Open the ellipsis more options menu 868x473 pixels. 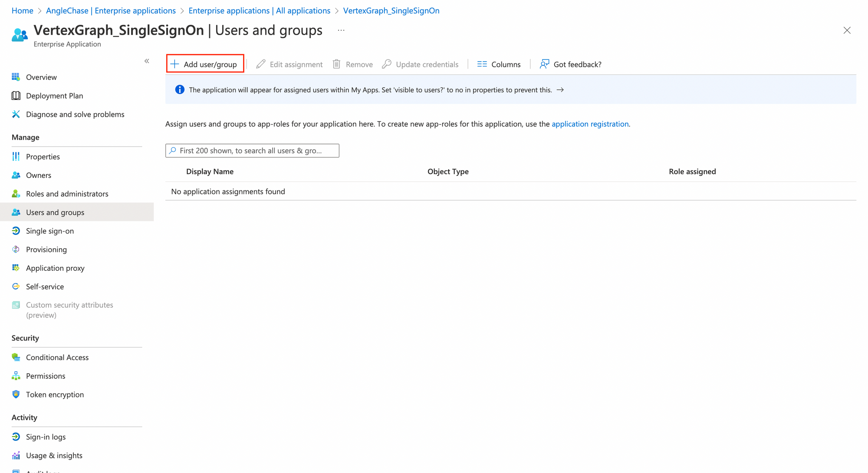coord(341,30)
